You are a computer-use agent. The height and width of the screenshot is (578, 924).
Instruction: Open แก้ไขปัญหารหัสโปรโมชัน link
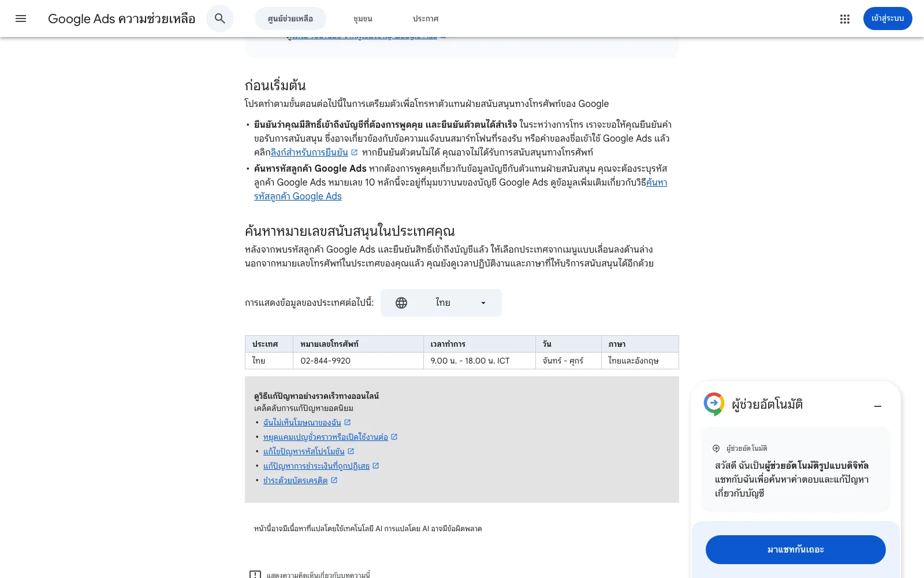pyautogui.click(x=304, y=451)
